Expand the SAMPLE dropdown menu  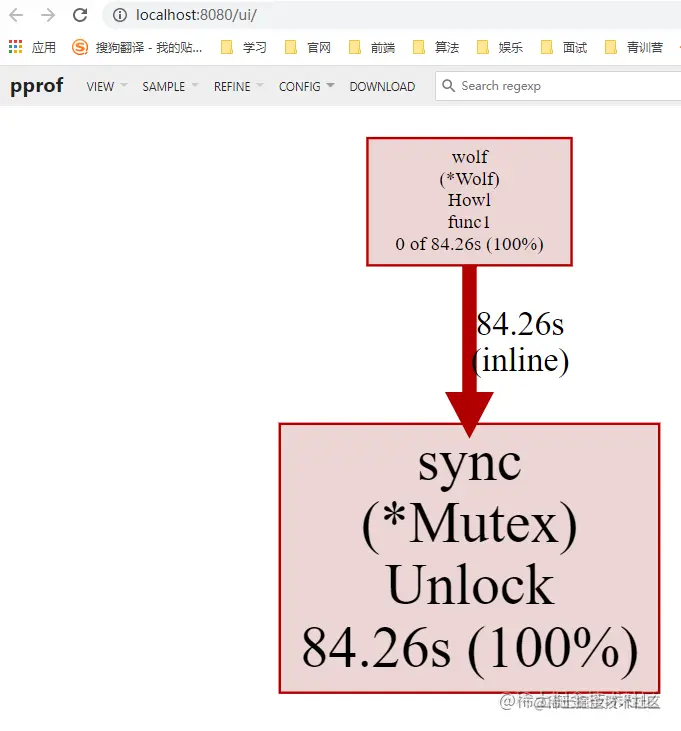click(x=170, y=86)
